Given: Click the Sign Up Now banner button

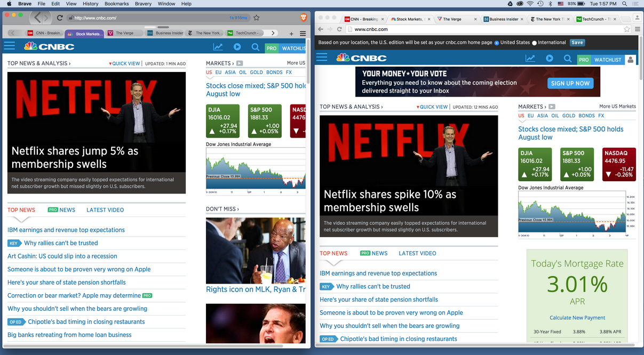Looking at the screenshot, I should 570,83.
